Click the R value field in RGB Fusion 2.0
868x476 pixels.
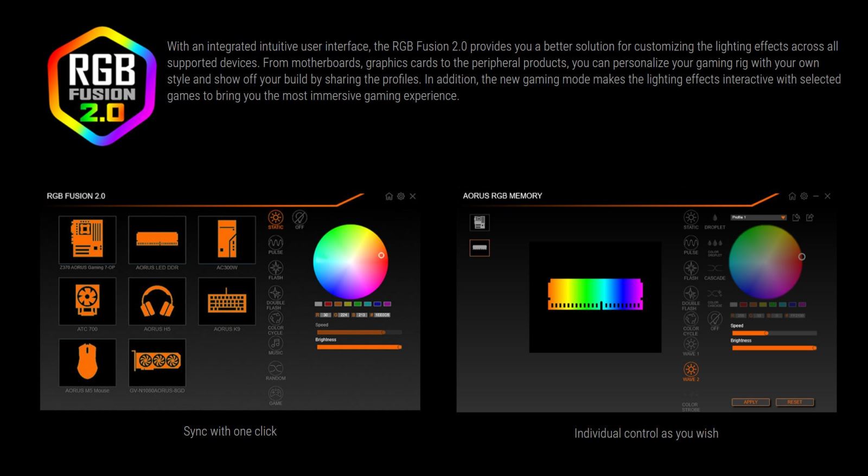pyautogui.click(x=325, y=315)
